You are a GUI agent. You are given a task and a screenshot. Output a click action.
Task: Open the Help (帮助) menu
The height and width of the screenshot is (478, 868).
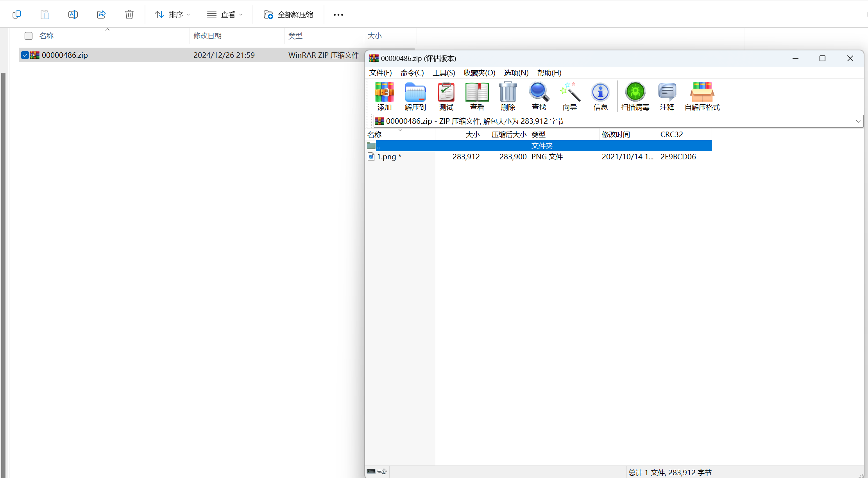click(549, 73)
